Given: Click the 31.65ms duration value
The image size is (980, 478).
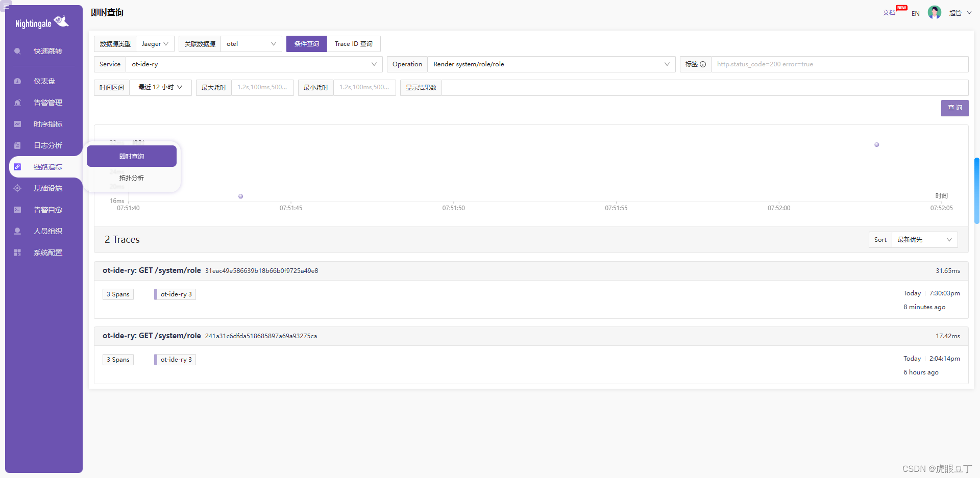Looking at the screenshot, I should click(948, 271).
